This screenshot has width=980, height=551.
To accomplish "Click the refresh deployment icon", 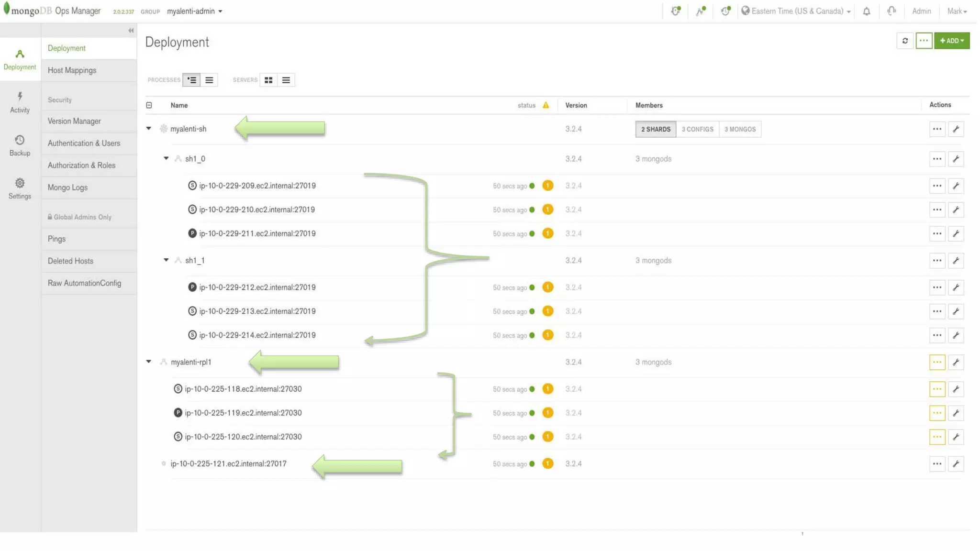I will (904, 41).
